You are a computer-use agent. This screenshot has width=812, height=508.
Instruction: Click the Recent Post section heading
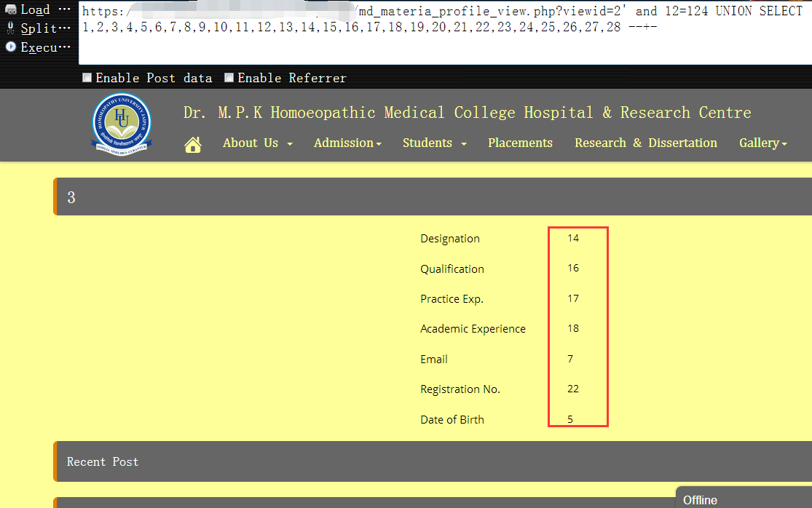pos(103,461)
